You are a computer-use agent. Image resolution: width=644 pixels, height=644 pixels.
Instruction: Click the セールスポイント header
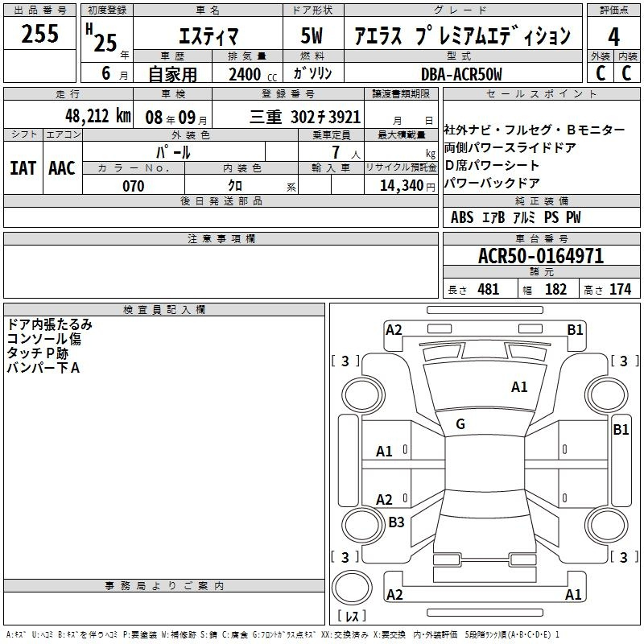pyautogui.click(x=541, y=93)
